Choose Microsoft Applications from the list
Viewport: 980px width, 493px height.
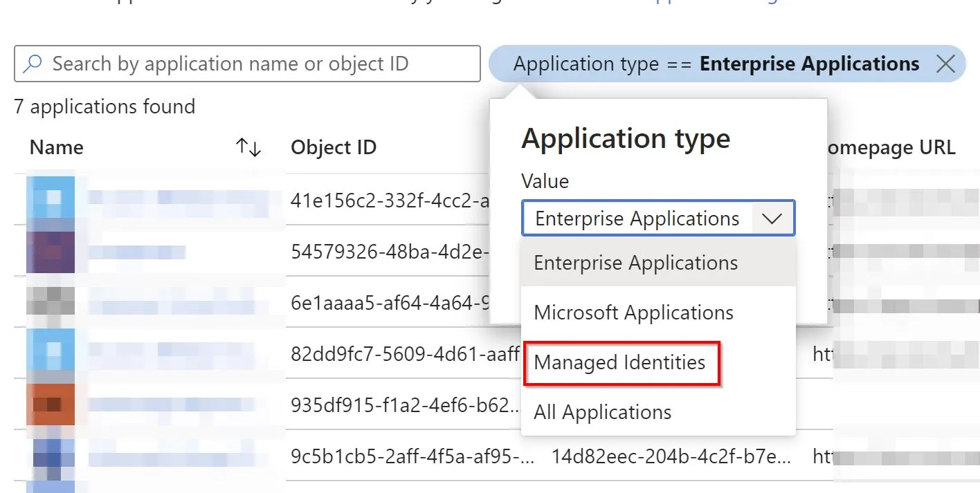(x=658, y=313)
